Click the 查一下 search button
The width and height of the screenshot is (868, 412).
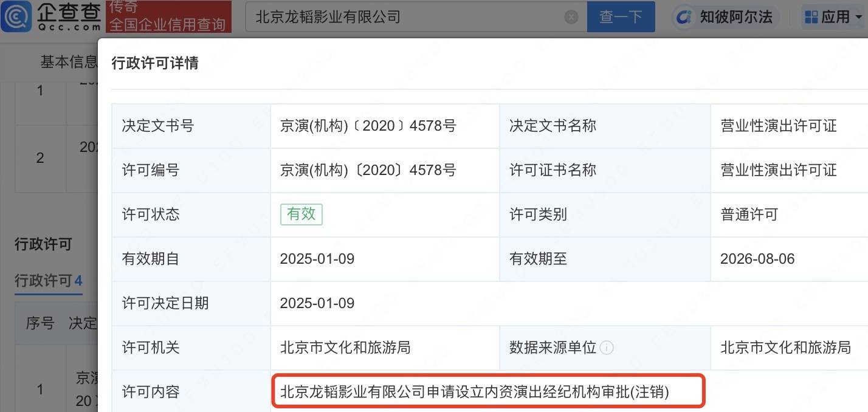pyautogui.click(x=621, y=17)
